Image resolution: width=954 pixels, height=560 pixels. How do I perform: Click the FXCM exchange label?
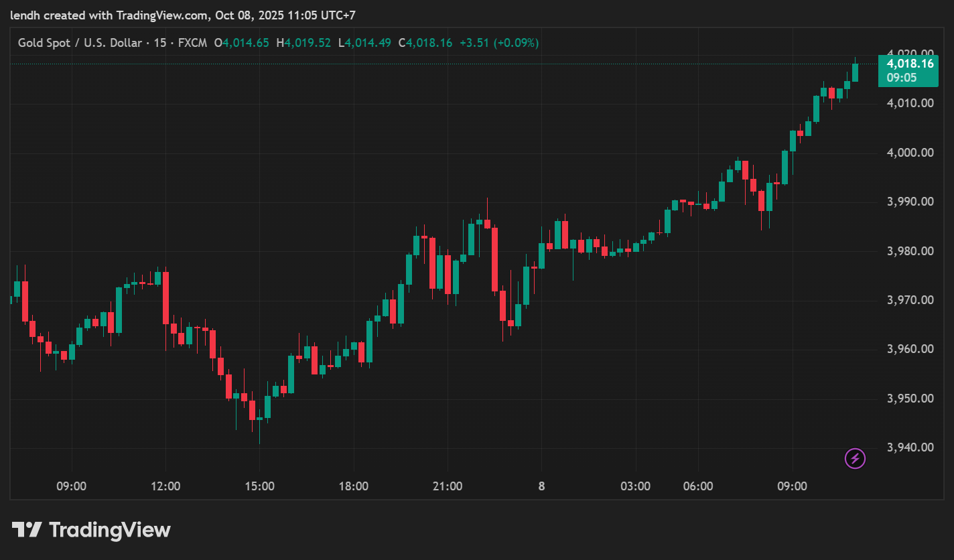pos(192,43)
